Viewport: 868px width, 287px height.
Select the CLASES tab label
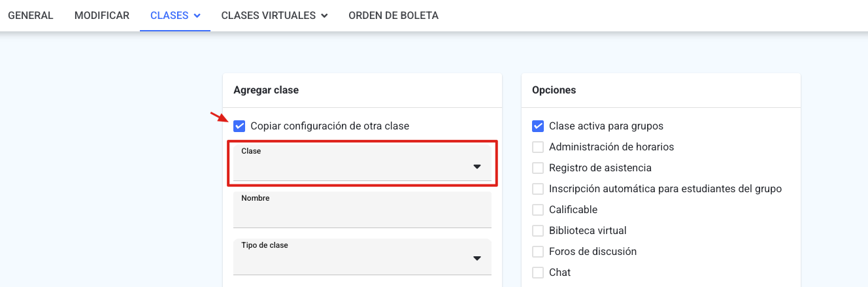[x=169, y=15]
